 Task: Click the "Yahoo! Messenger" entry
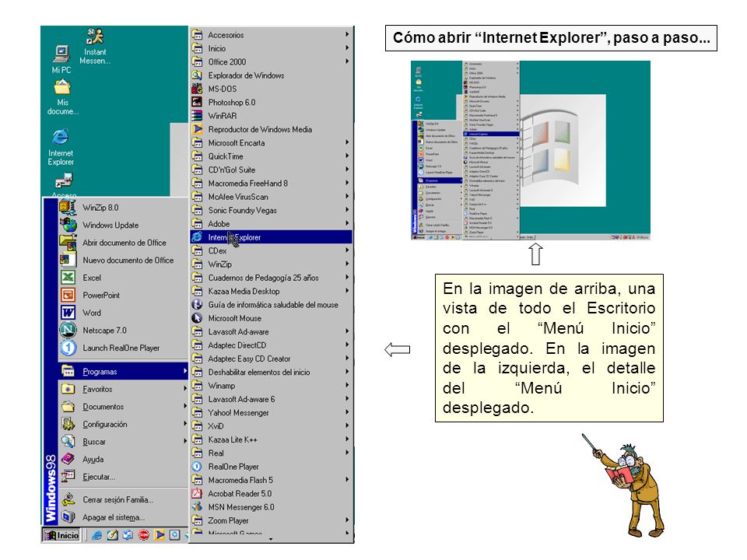pyautogui.click(x=271, y=412)
